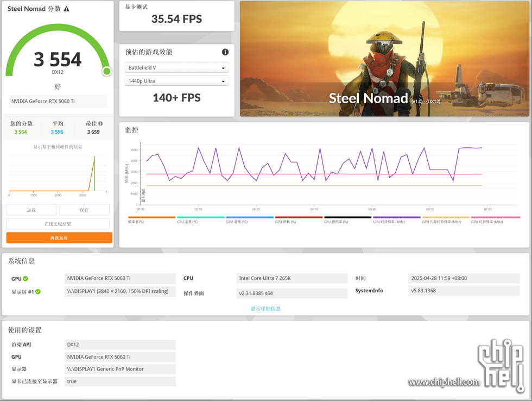Click the v2.31.8385 s64 version field
The image size is (532, 401).
coord(292,293)
